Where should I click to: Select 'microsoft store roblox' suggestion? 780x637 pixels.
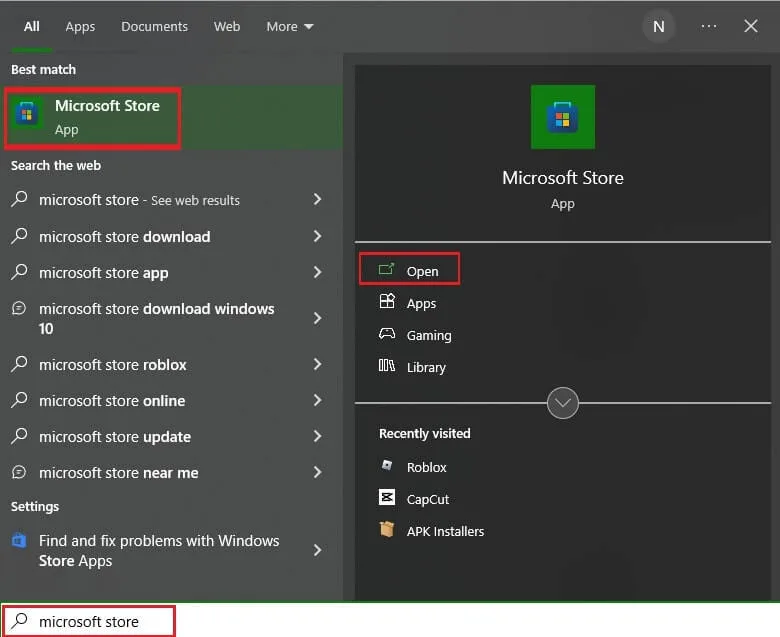pyautogui.click(x=169, y=364)
